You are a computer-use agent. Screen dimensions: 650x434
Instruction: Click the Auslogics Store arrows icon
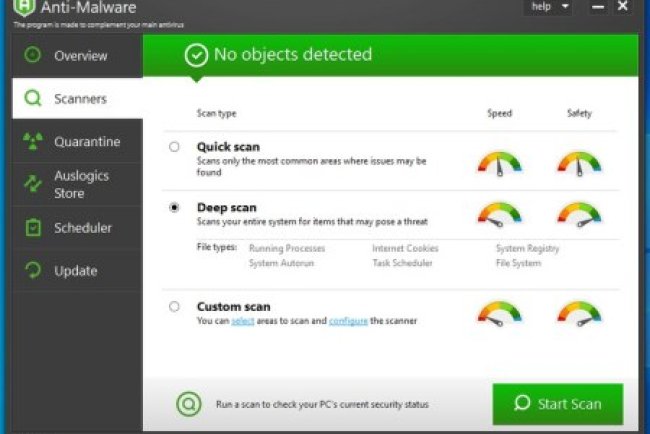[x=33, y=184]
